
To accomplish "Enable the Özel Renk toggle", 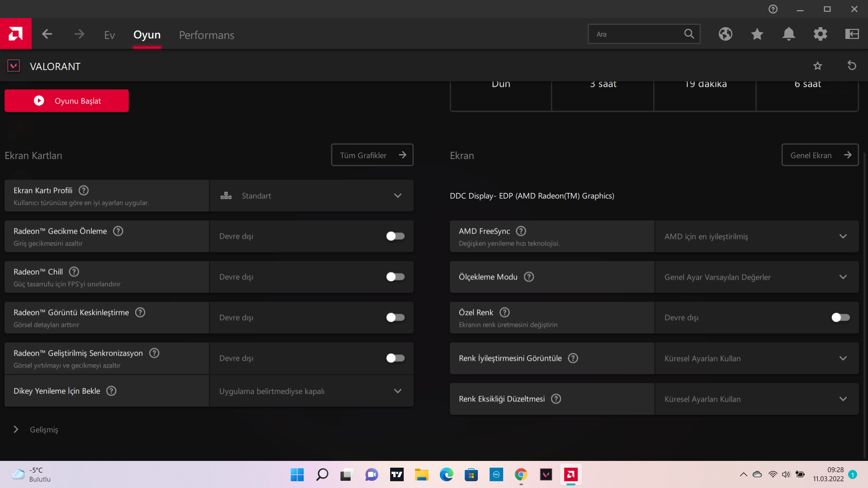I will (840, 318).
